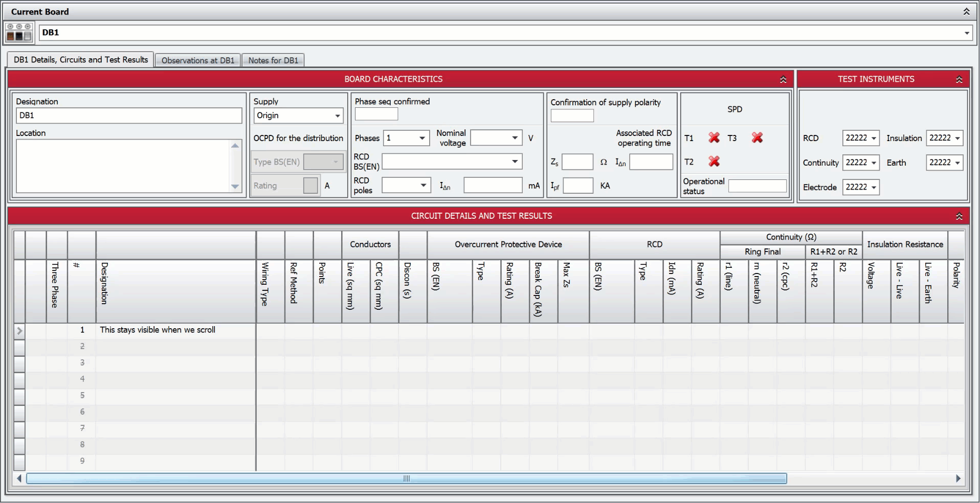This screenshot has height=503, width=980.
Task: Click the Points column header
Action: coord(327,291)
